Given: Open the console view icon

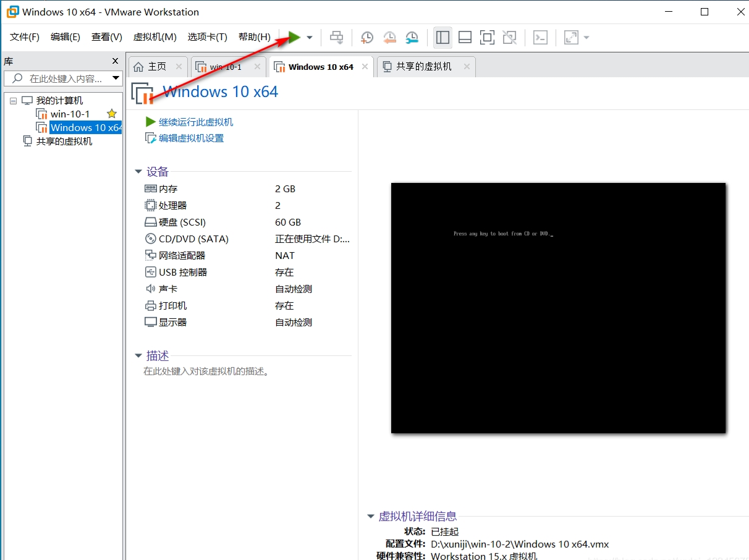Looking at the screenshot, I should (x=540, y=38).
